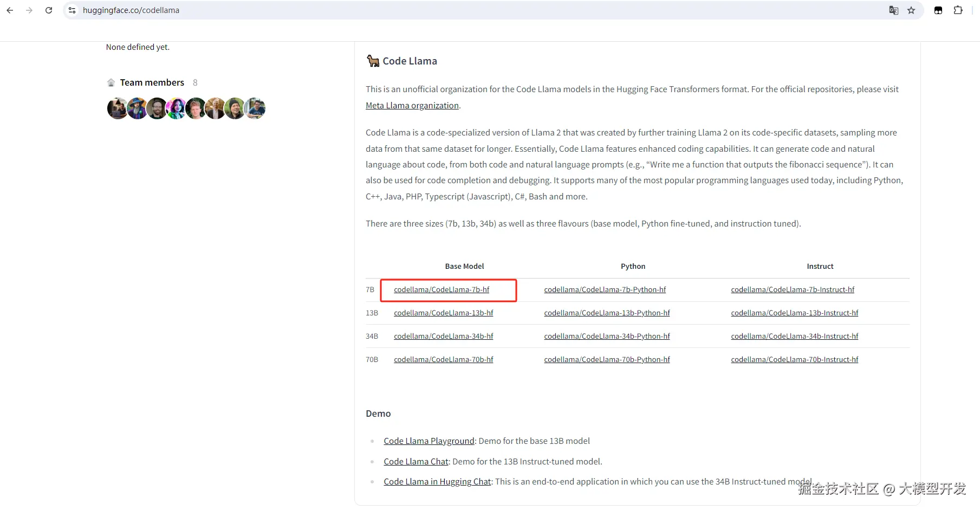The width and height of the screenshot is (980, 510).
Task: Open the Code Llama Chat demo link
Action: (x=416, y=462)
